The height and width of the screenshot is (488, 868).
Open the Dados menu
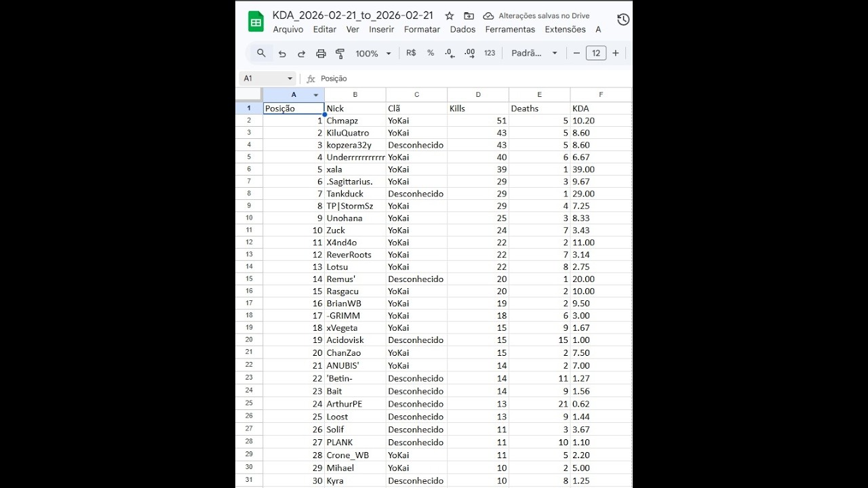click(x=463, y=30)
